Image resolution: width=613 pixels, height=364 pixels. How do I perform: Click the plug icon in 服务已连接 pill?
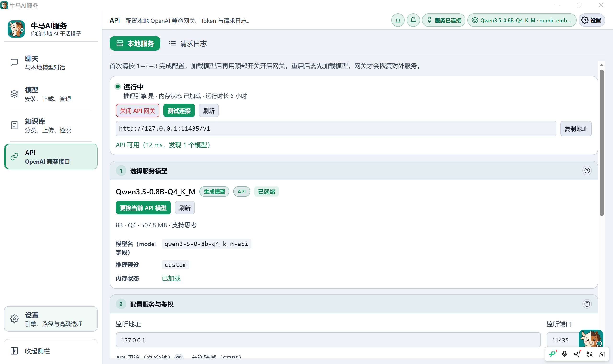[x=429, y=20]
